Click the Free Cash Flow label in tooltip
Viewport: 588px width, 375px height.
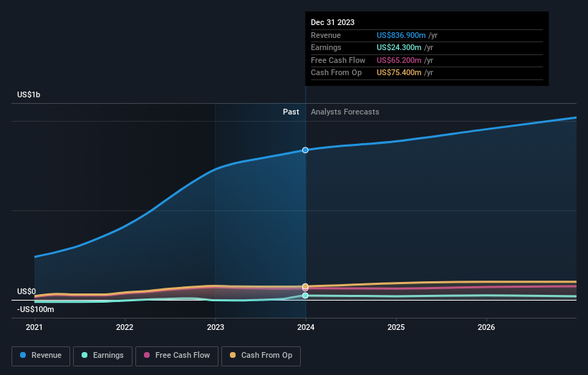click(338, 60)
